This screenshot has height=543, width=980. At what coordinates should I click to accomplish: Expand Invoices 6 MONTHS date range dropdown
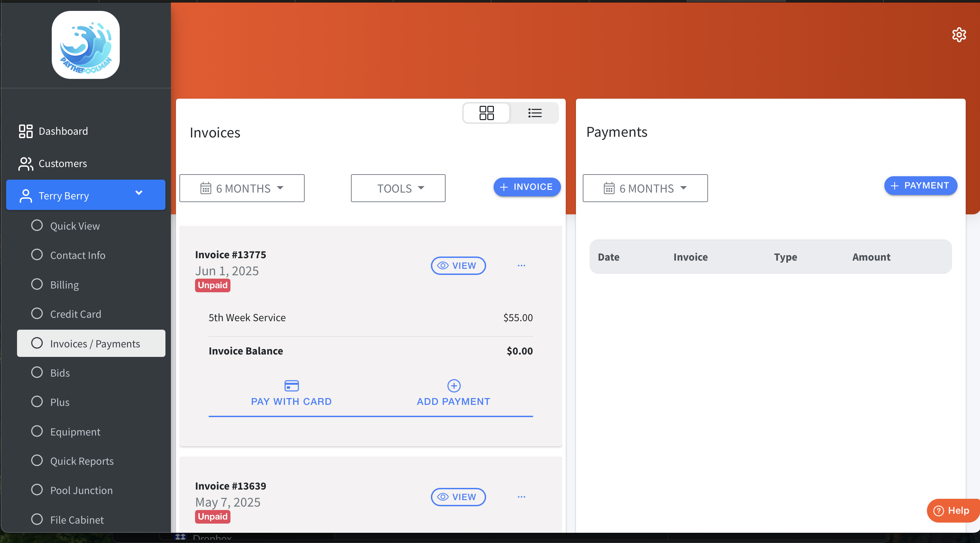[242, 188]
